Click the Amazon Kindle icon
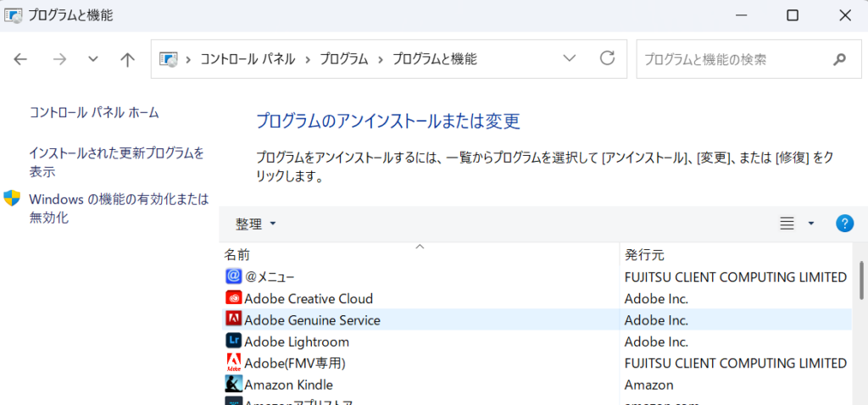868x405 pixels. pyautogui.click(x=234, y=385)
